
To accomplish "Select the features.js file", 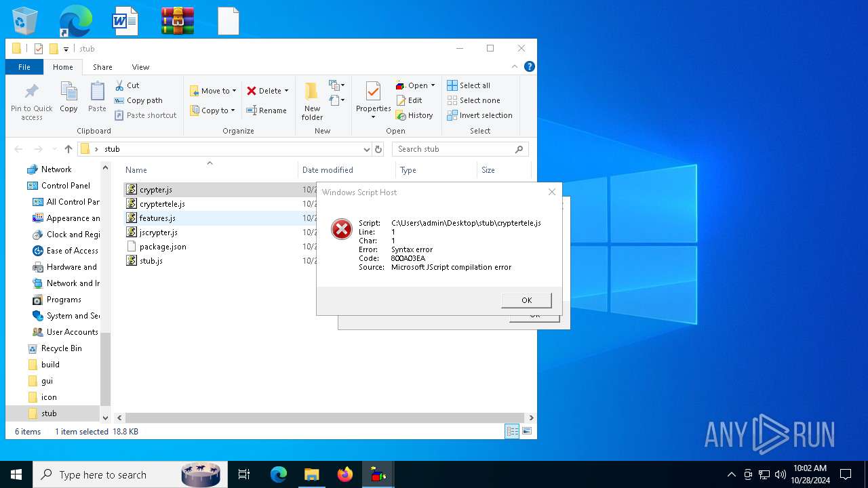I will 157,218.
